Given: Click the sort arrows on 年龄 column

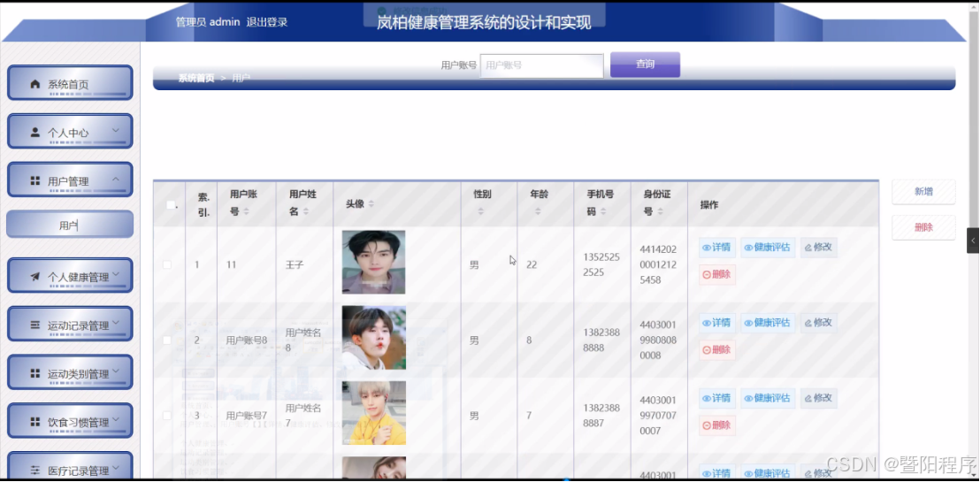Looking at the screenshot, I should click(538, 212).
